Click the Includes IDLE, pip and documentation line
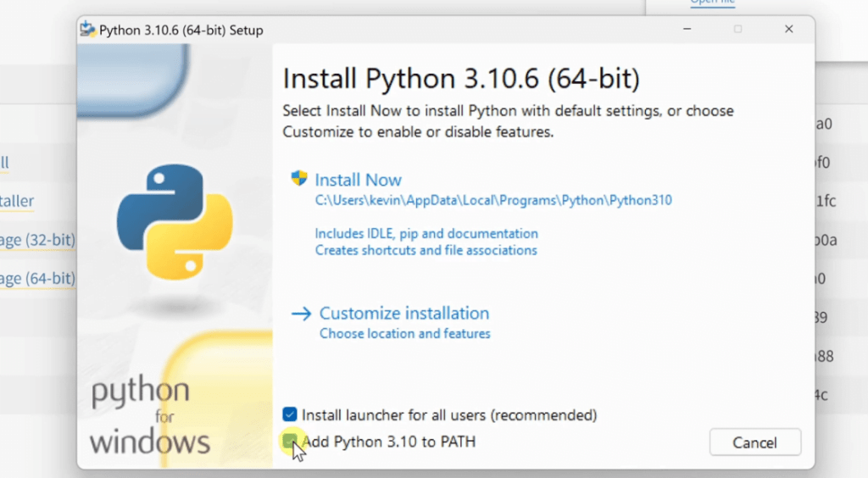Image resolution: width=868 pixels, height=478 pixels. point(426,233)
